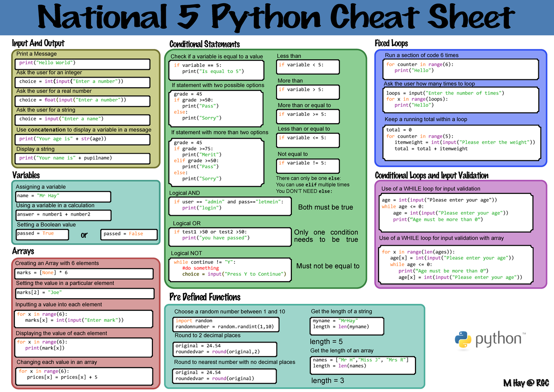
Task: Click the Input And Output section heading
Action: click(x=38, y=43)
